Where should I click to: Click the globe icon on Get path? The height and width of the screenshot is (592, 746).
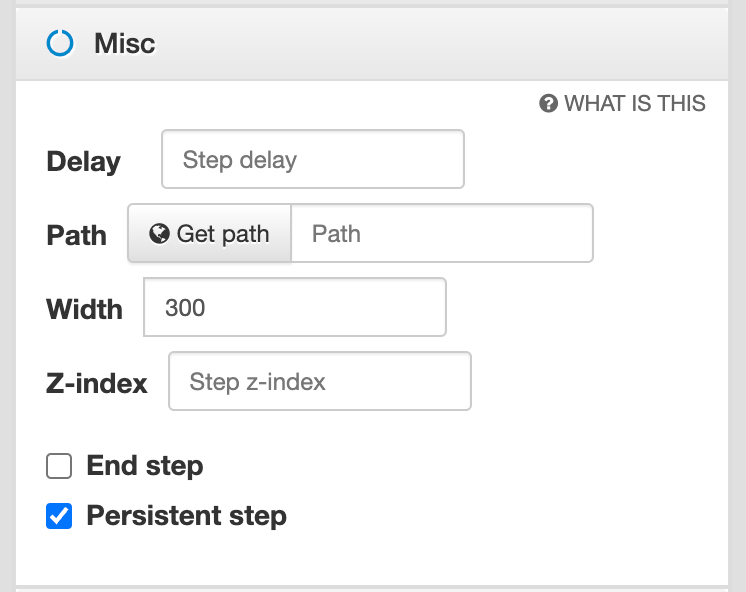pyautogui.click(x=158, y=234)
